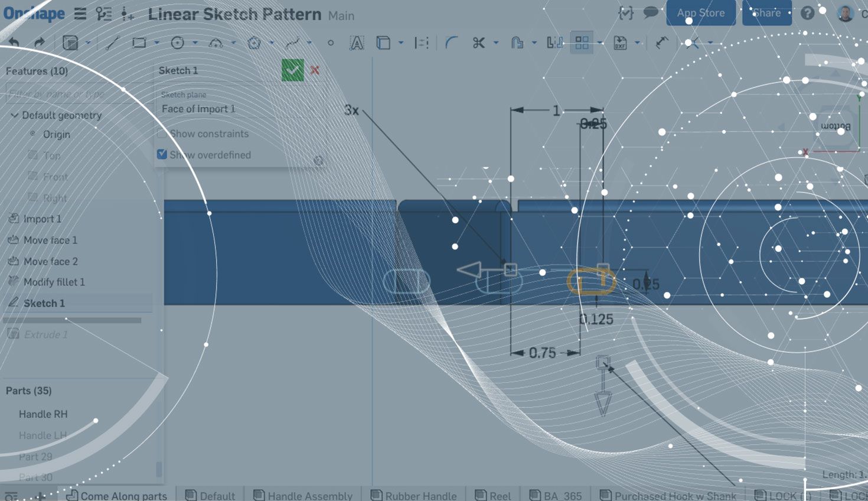The width and height of the screenshot is (868, 501).
Task: Collapse the Default geometry tree group
Action: point(14,115)
